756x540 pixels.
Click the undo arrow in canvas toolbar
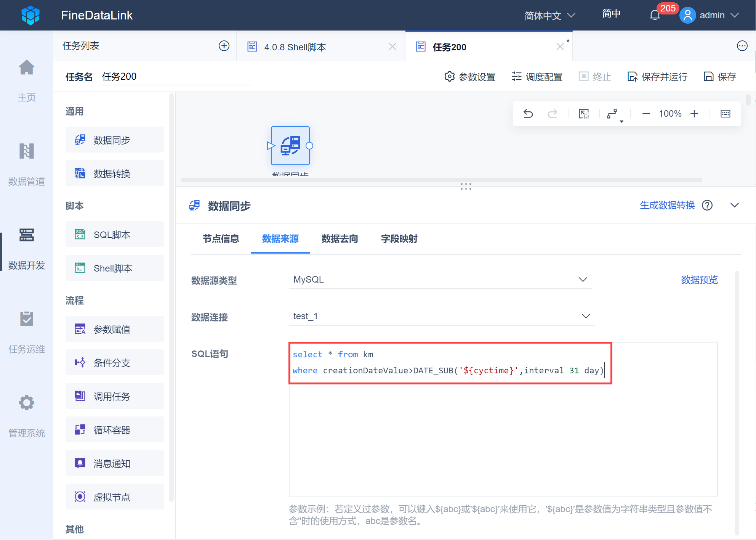528,114
